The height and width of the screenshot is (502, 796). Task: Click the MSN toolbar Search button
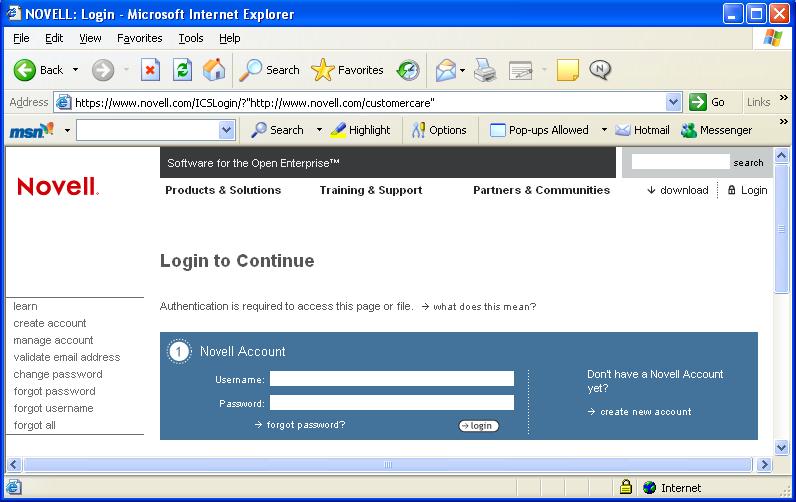point(277,130)
